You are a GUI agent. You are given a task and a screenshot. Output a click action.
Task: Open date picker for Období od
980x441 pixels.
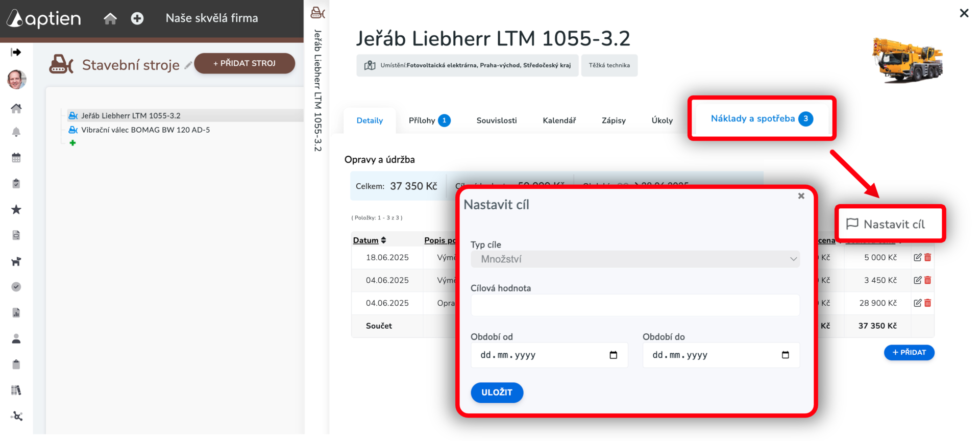tap(614, 355)
